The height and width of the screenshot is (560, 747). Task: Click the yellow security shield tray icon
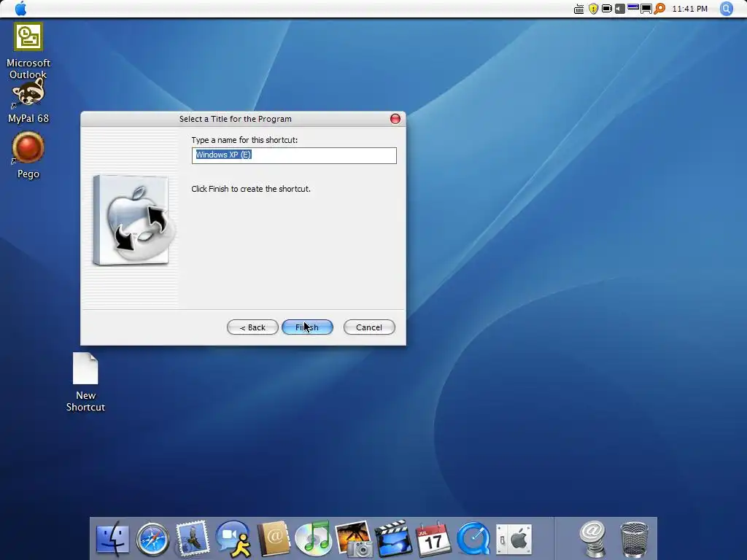click(x=593, y=9)
